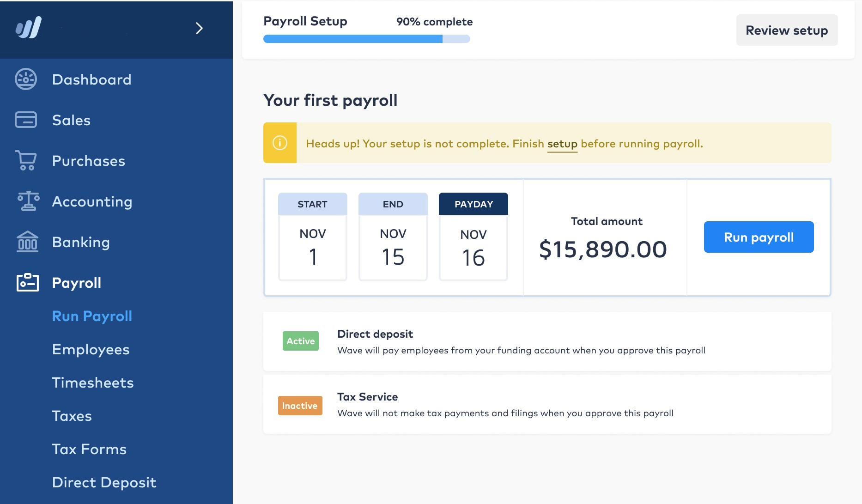The image size is (862, 504).
Task: Open the Employees page
Action: [91, 349]
